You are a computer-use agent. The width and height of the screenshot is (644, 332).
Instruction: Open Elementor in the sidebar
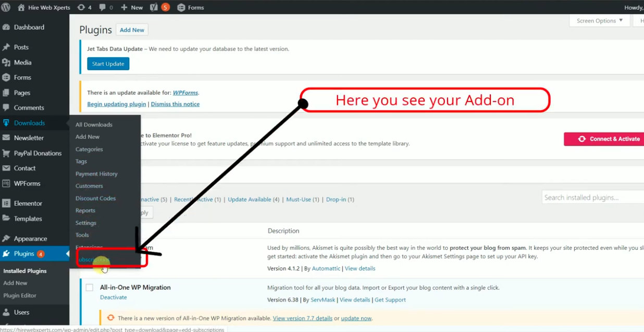click(28, 203)
